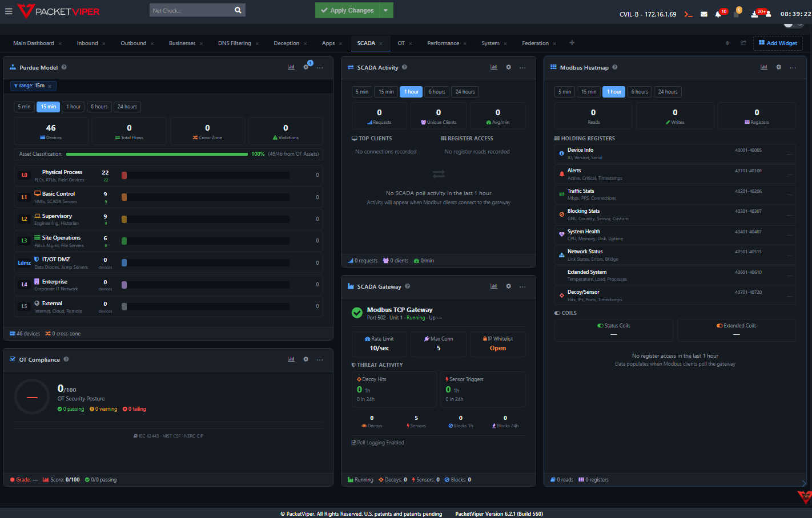Open the hamburger menu at top left
The height and width of the screenshot is (518, 812).
[x=9, y=11]
